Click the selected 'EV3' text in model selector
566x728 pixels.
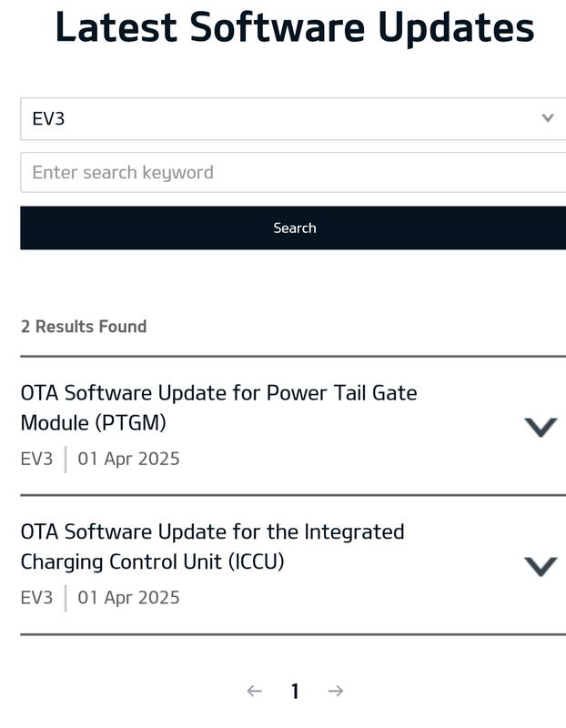tap(48, 119)
